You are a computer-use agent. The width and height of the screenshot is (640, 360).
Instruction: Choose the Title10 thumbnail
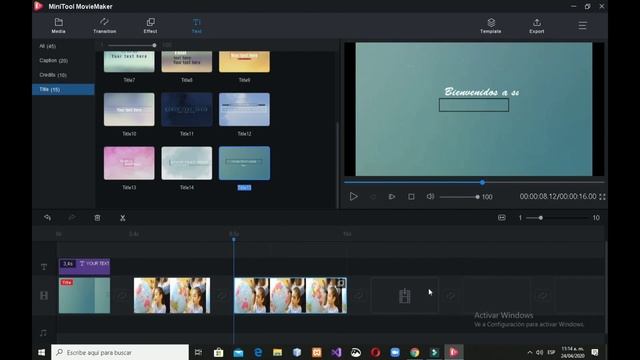pyautogui.click(x=129, y=109)
